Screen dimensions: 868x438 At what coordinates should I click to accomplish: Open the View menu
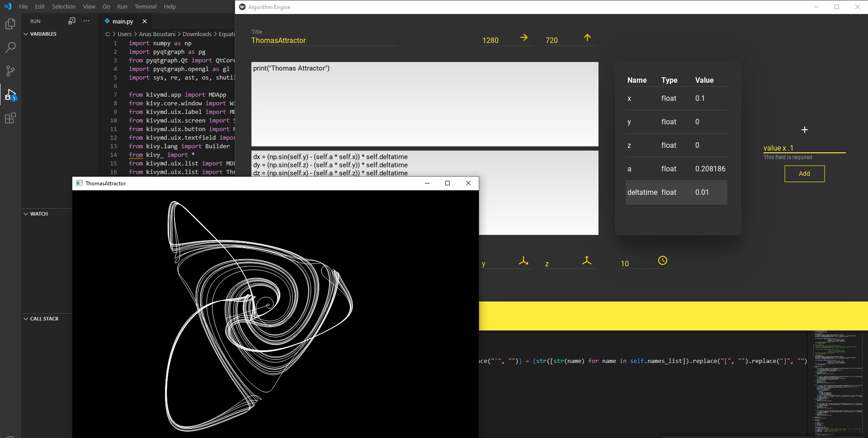click(x=89, y=6)
